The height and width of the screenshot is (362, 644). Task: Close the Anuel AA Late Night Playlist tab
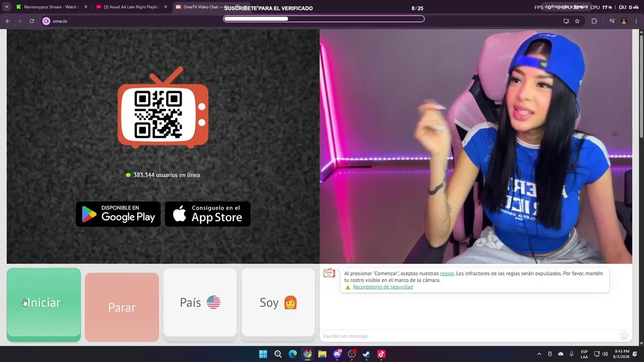(x=165, y=7)
